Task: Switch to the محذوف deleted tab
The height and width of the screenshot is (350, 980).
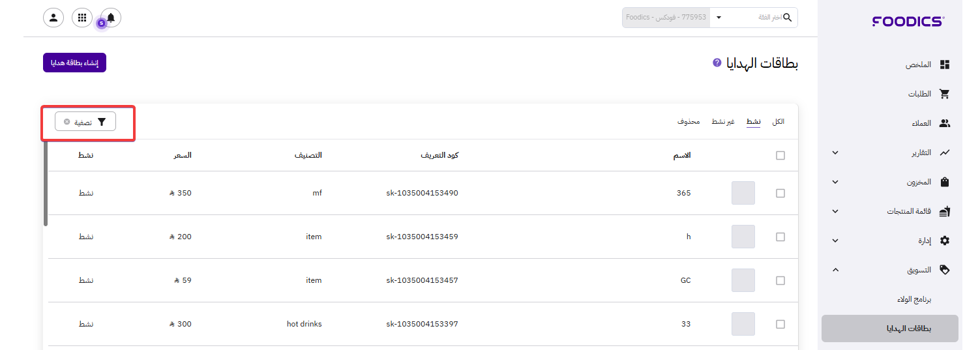Action: click(x=689, y=122)
